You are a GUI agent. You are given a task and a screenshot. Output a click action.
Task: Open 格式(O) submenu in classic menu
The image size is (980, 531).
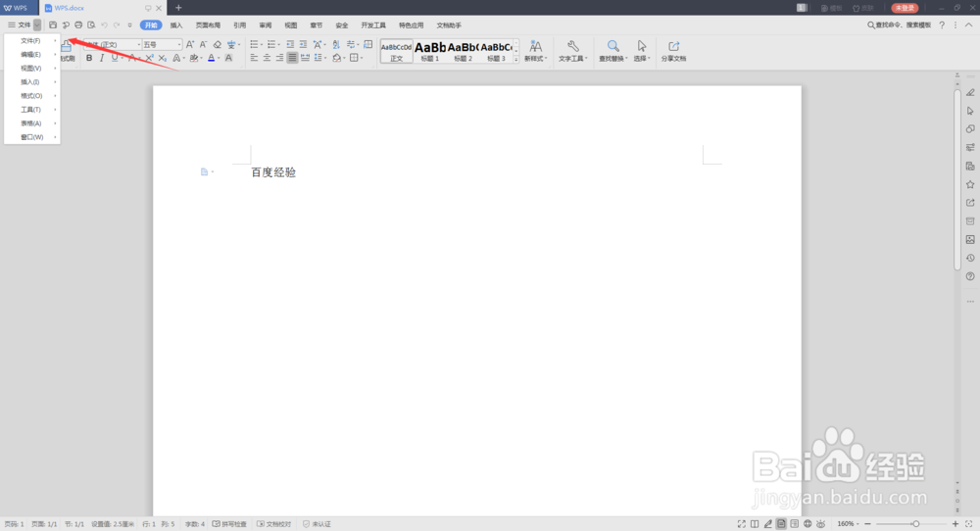32,96
